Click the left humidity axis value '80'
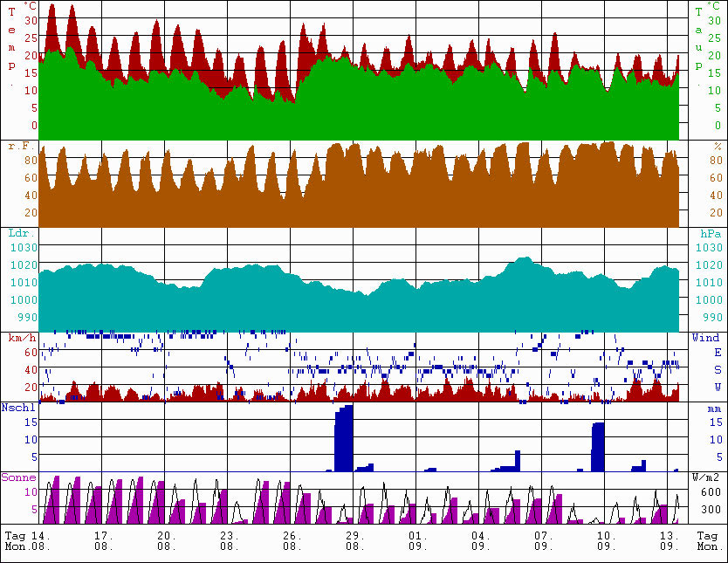The image size is (728, 563). point(31,160)
